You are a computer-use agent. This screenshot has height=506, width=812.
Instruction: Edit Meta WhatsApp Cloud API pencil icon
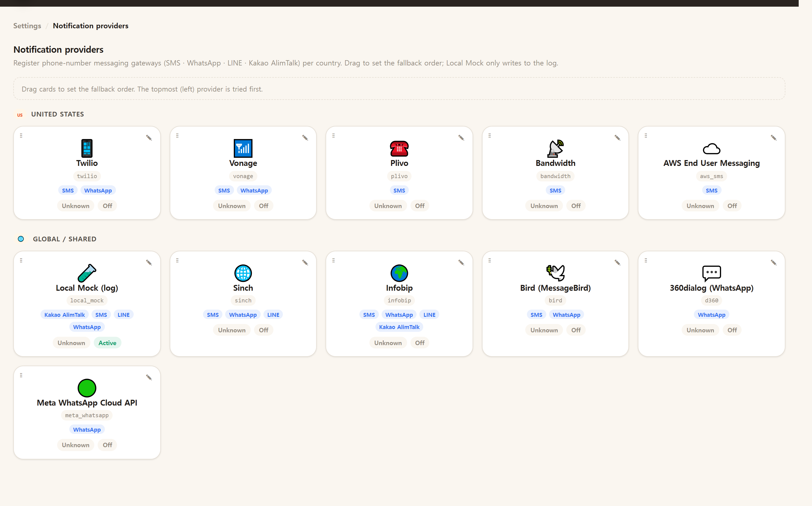[x=149, y=378]
